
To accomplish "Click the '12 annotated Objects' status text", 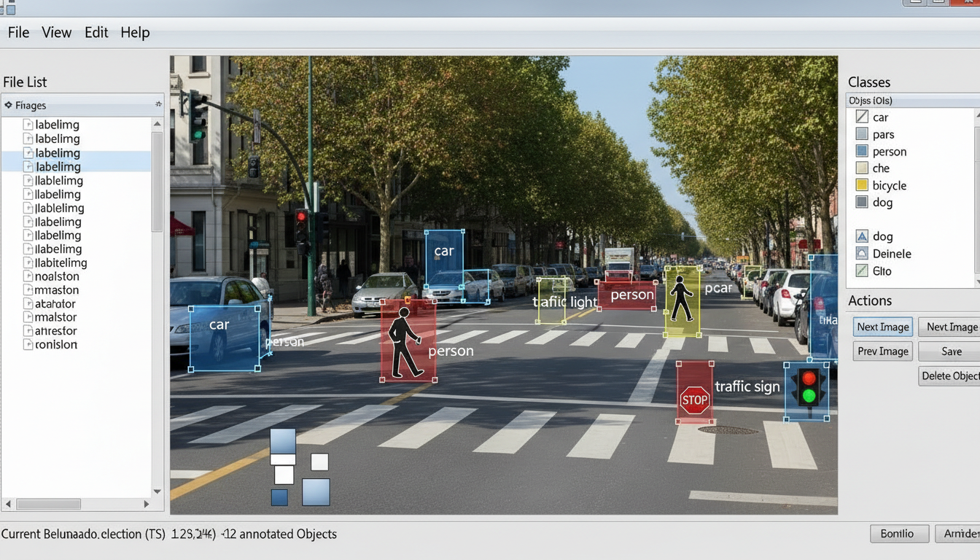I will pyautogui.click(x=280, y=534).
